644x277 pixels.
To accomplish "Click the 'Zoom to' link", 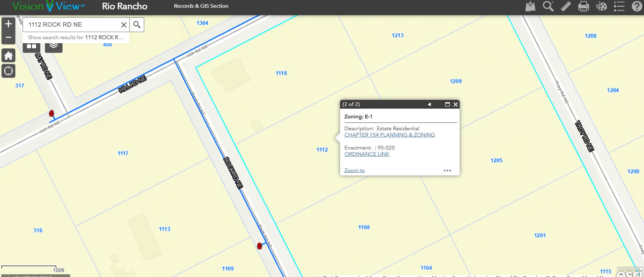I will click(355, 170).
